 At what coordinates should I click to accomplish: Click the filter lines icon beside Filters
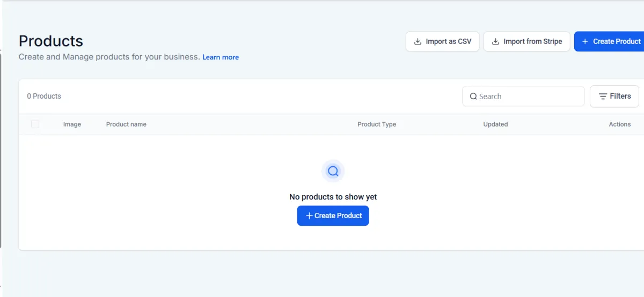coord(603,96)
